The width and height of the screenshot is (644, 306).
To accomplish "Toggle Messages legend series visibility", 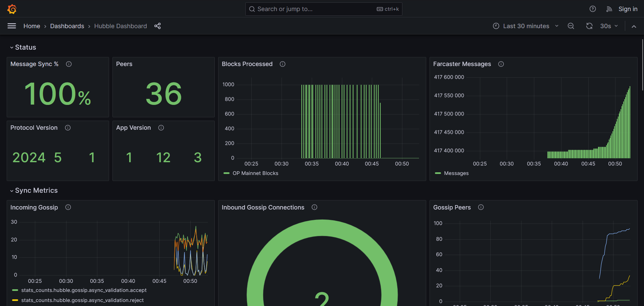I will (456, 173).
